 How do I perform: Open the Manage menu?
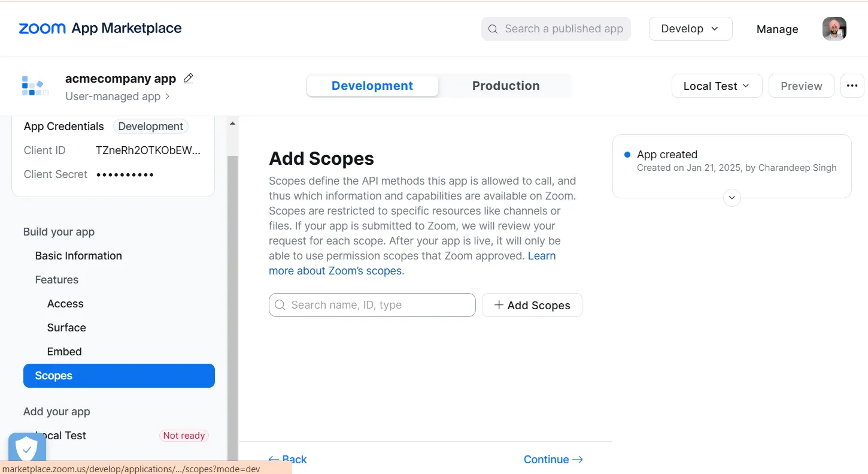pyautogui.click(x=777, y=29)
